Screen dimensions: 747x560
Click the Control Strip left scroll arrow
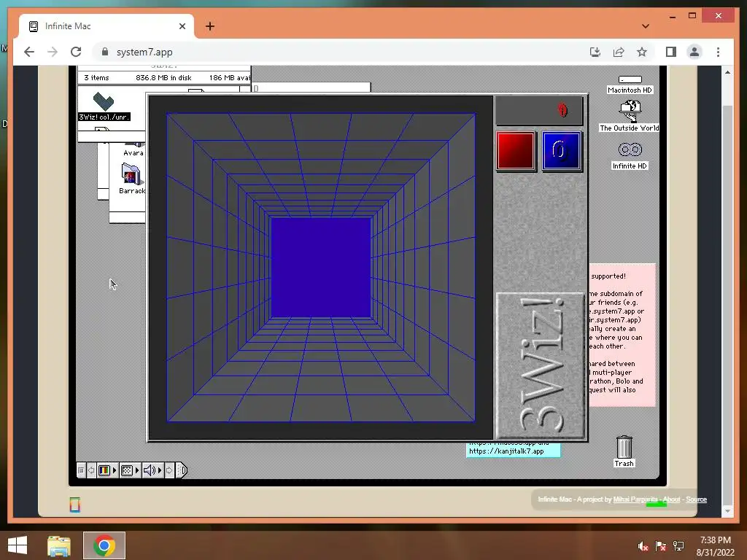pos(91,470)
